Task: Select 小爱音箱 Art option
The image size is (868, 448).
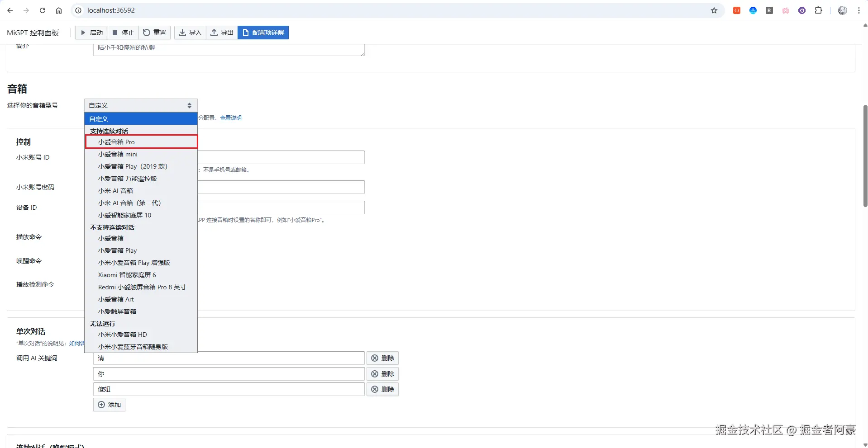Action: pos(141,299)
